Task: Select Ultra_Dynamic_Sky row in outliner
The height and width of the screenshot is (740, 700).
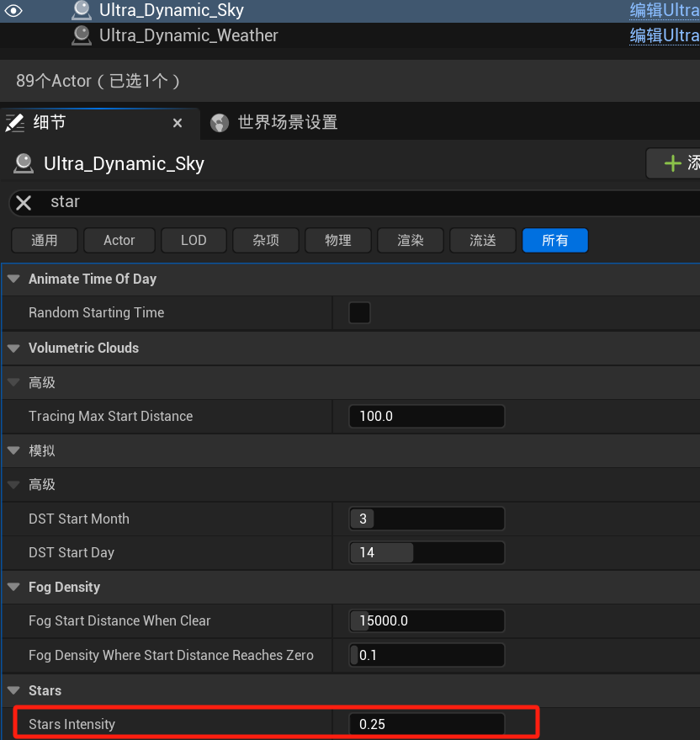Action: (x=350, y=11)
